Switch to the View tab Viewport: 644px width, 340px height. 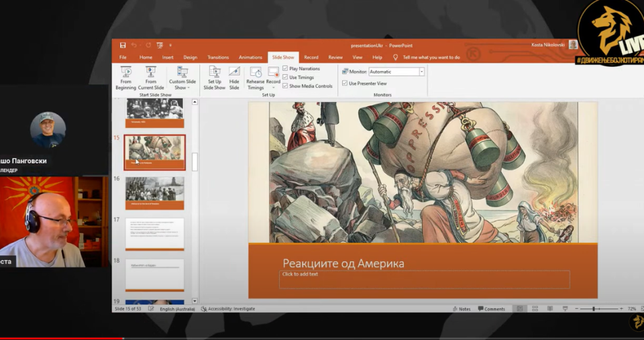coord(358,58)
